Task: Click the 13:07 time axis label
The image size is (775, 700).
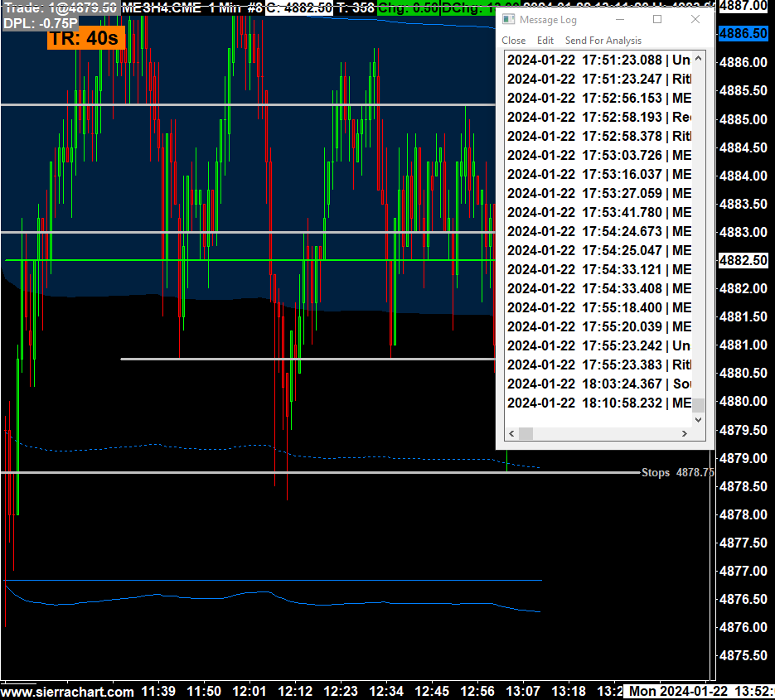Action: (x=523, y=691)
